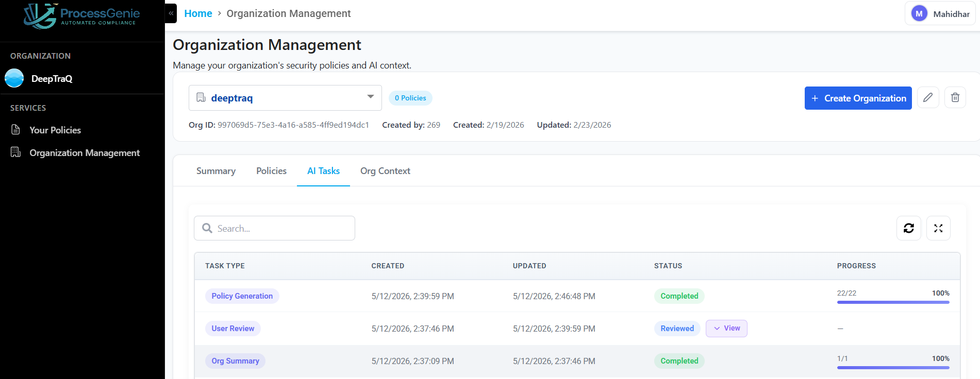Image resolution: width=980 pixels, height=379 pixels.
Task: Delete organization with trash icon
Action: 955,97
